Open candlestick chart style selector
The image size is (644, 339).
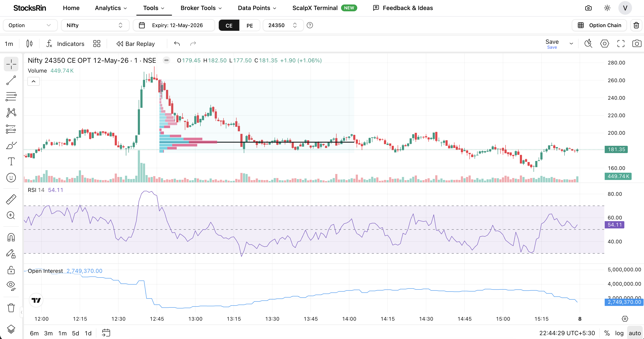click(29, 44)
